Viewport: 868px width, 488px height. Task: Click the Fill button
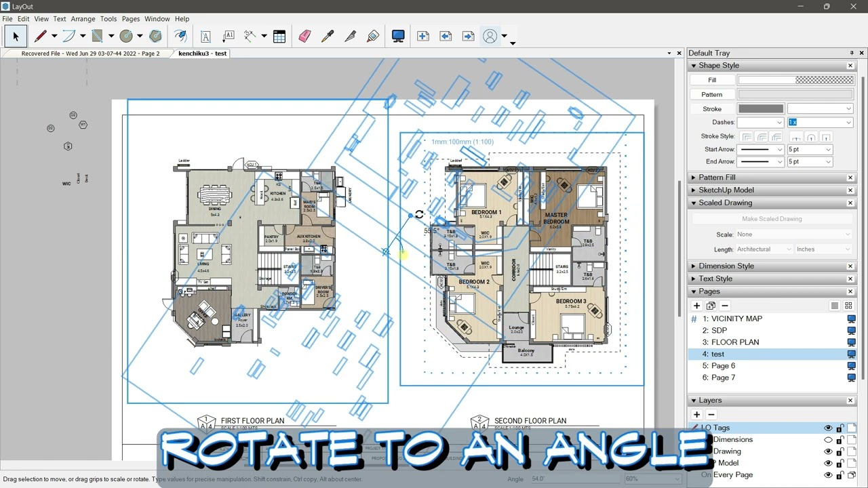(x=712, y=80)
